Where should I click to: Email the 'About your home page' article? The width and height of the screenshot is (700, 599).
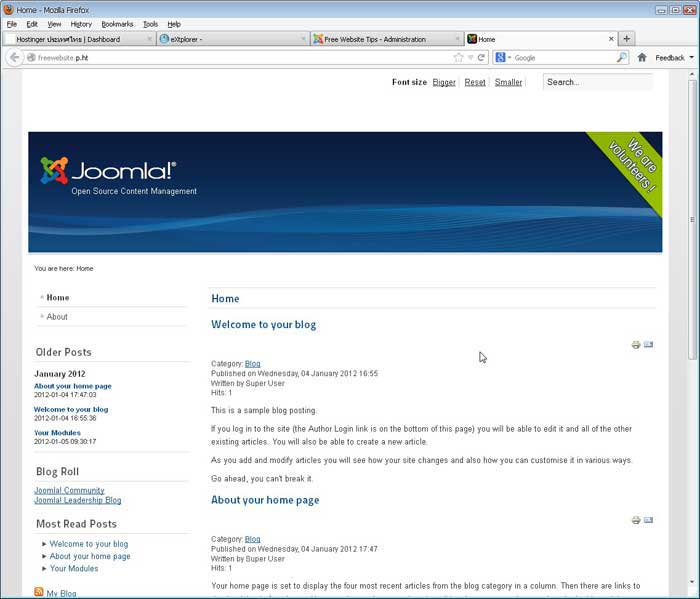click(648, 520)
